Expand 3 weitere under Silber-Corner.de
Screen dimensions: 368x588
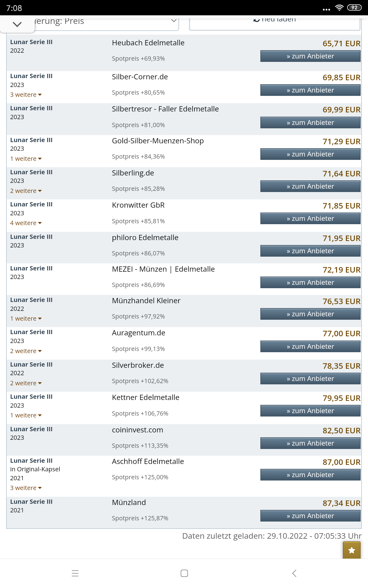coord(26,95)
